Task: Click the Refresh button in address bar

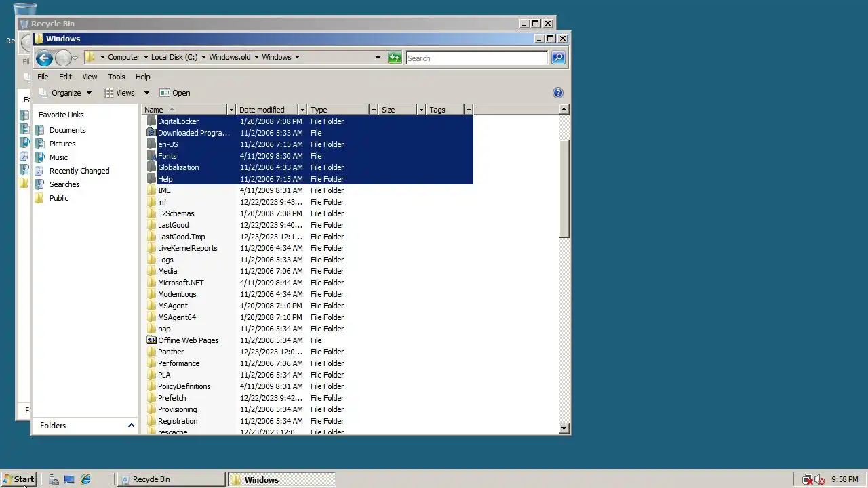Action: pyautogui.click(x=395, y=58)
